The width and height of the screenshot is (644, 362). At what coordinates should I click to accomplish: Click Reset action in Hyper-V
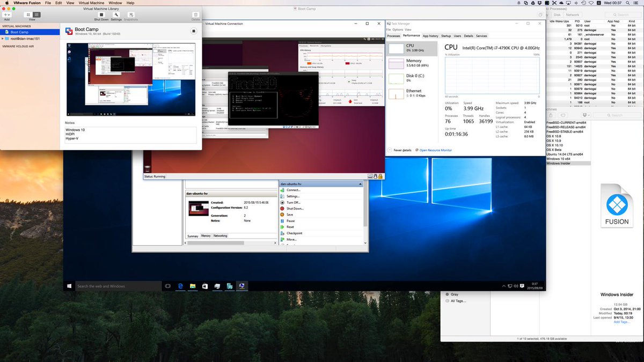pyautogui.click(x=290, y=227)
